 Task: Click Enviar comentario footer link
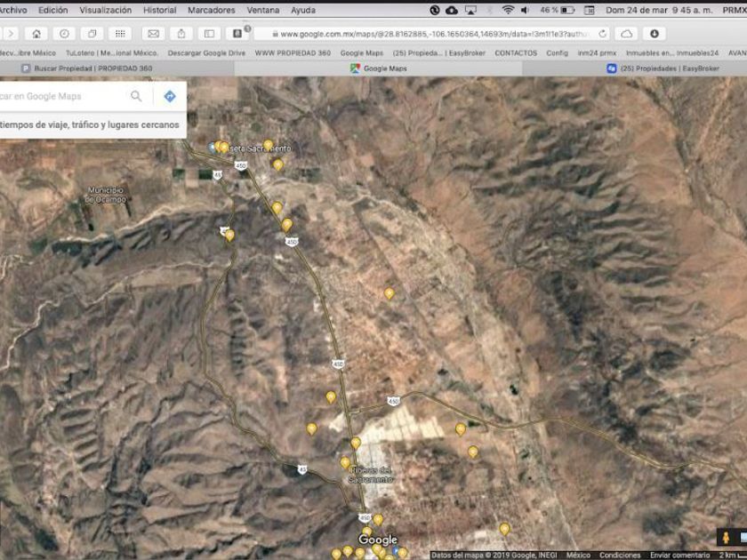point(679,555)
